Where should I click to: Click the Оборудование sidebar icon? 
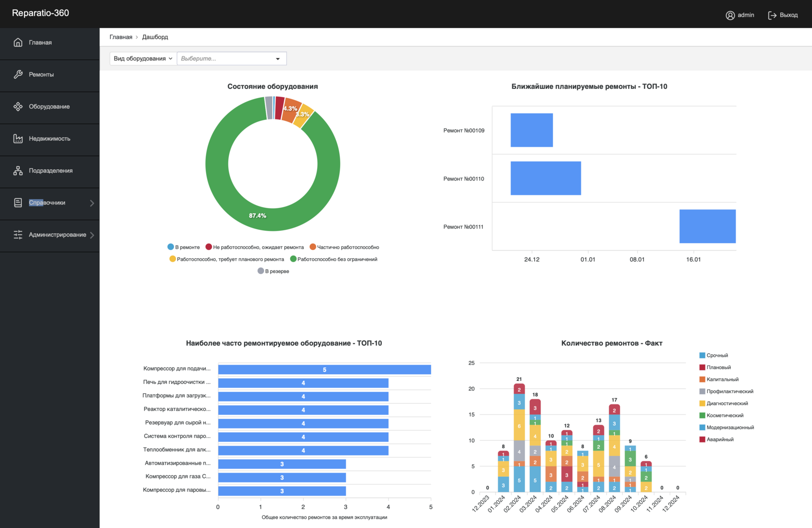tap(18, 106)
